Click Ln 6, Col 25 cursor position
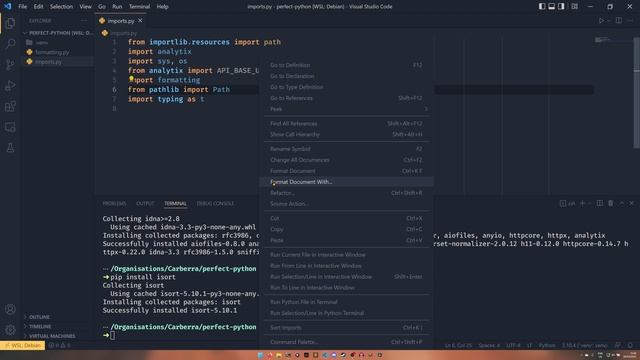This screenshot has height=360, width=640. click(x=458, y=345)
